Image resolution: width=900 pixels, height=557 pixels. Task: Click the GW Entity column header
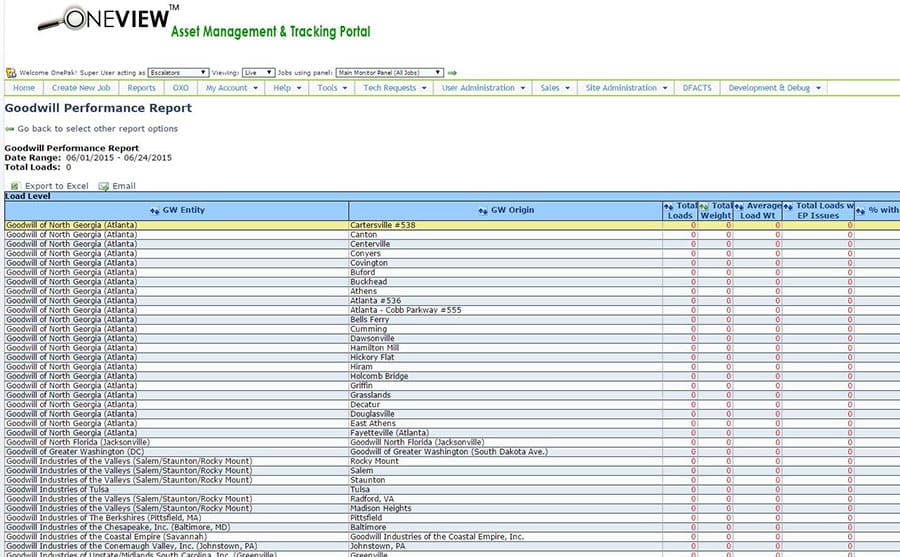(x=176, y=211)
